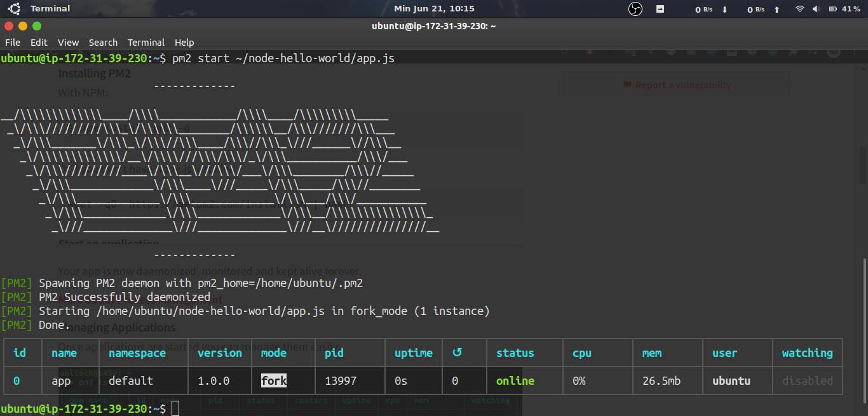868x416 pixels.
Task: Mute audio via the speaker icon
Action: click(x=815, y=8)
